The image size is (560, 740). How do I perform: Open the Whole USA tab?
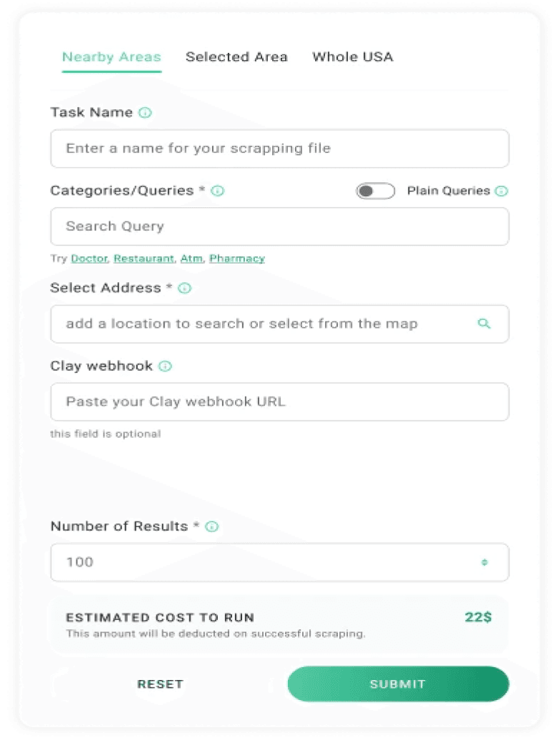pyautogui.click(x=352, y=56)
